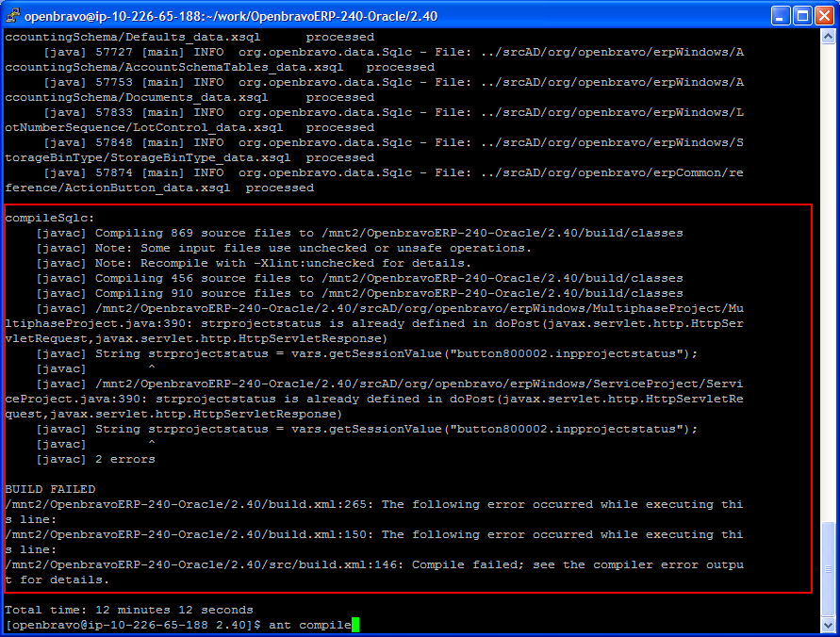Click the terminal window title text
The height and width of the screenshot is (637, 840).
pos(231,17)
